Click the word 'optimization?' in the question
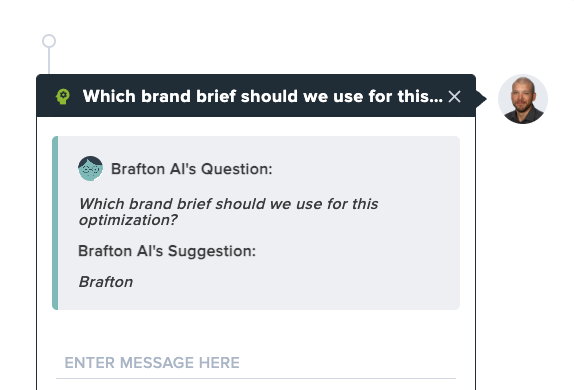 point(128,220)
